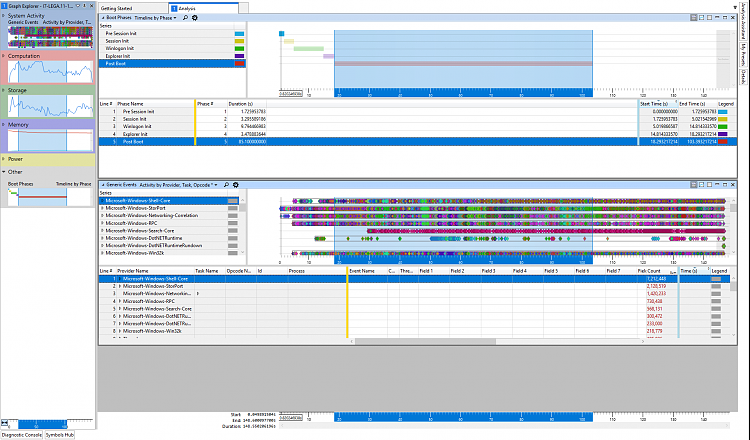
Task: Open the My Presets side tab
Action: pyautogui.click(x=743, y=55)
